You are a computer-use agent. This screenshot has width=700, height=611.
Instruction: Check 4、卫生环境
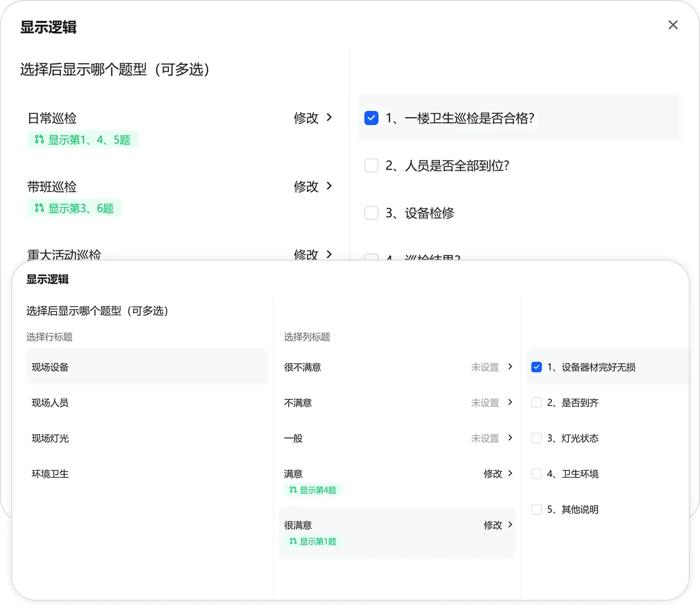(536, 474)
